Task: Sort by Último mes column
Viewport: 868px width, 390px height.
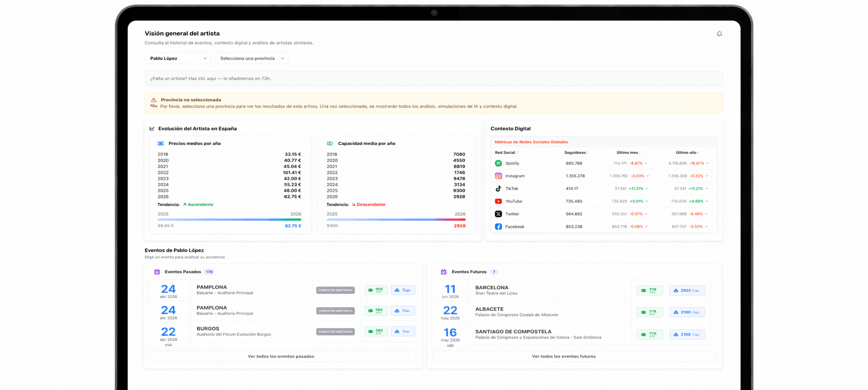Action: click(x=629, y=153)
